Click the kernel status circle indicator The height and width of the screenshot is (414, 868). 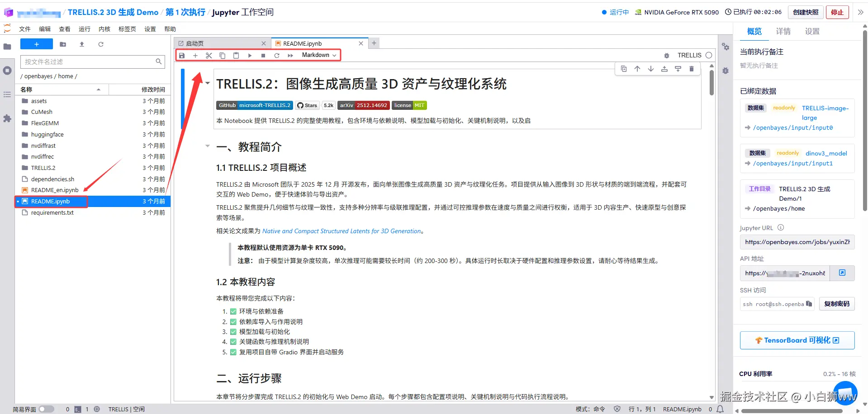tap(709, 55)
